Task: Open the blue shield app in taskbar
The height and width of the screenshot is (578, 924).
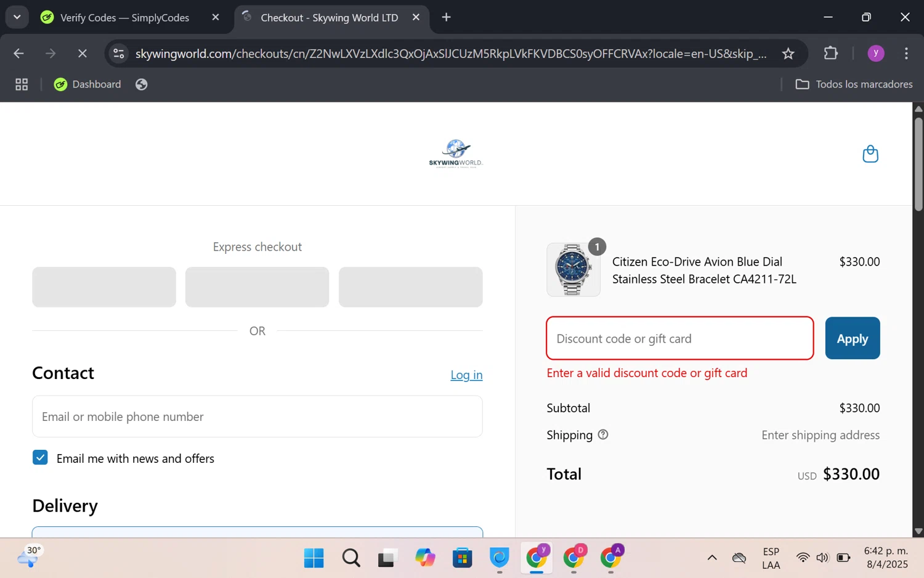Action: [x=500, y=558]
